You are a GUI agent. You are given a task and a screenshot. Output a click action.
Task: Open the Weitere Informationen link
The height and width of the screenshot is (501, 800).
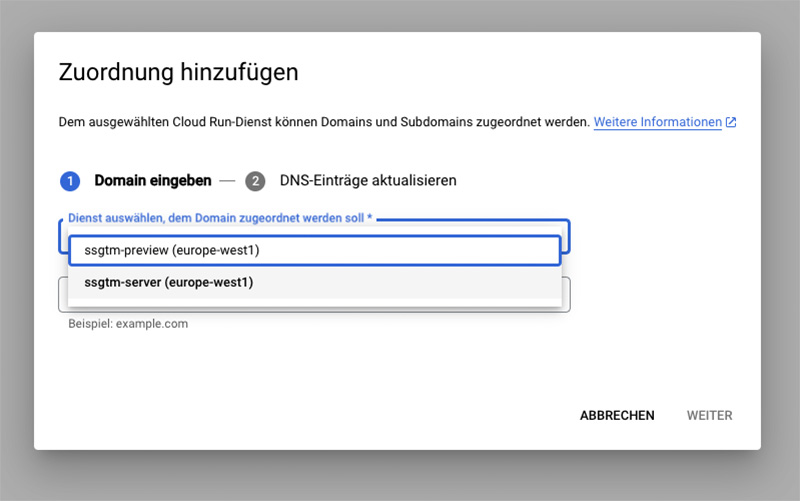(x=657, y=122)
